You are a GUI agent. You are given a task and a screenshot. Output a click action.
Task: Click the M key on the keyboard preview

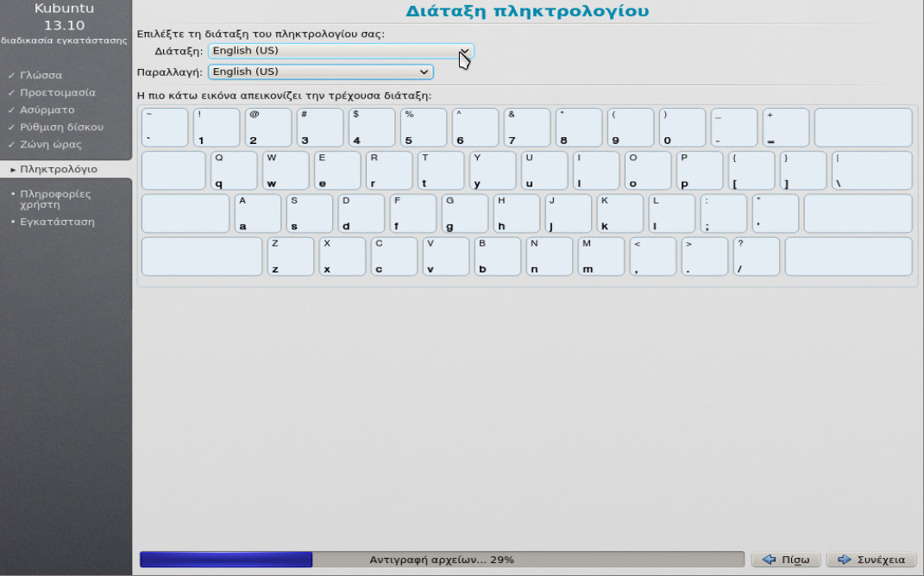click(x=600, y=256)
